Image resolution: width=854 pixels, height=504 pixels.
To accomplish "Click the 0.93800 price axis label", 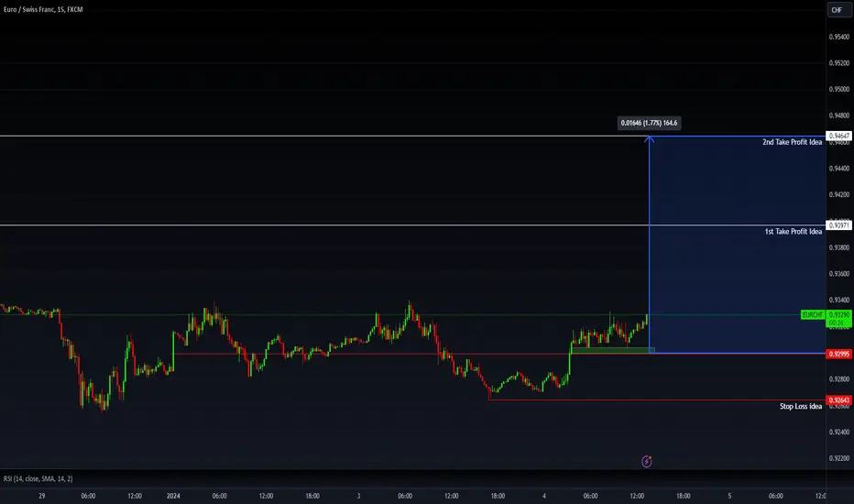I will (838, 248).
